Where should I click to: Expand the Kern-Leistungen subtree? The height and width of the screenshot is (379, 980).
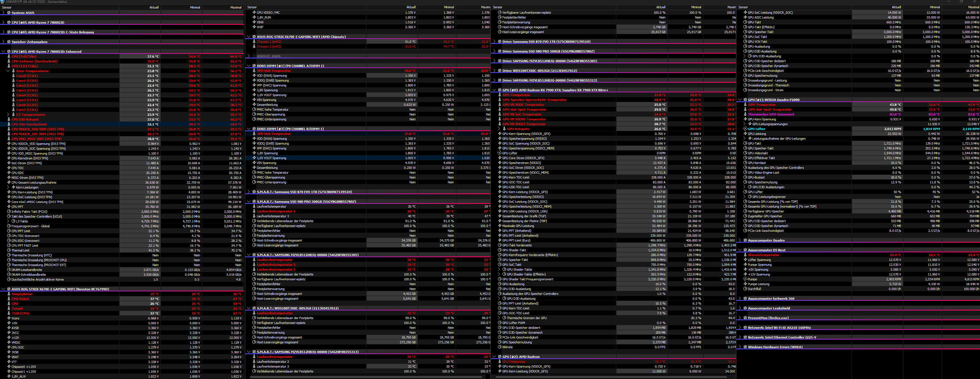8,187
